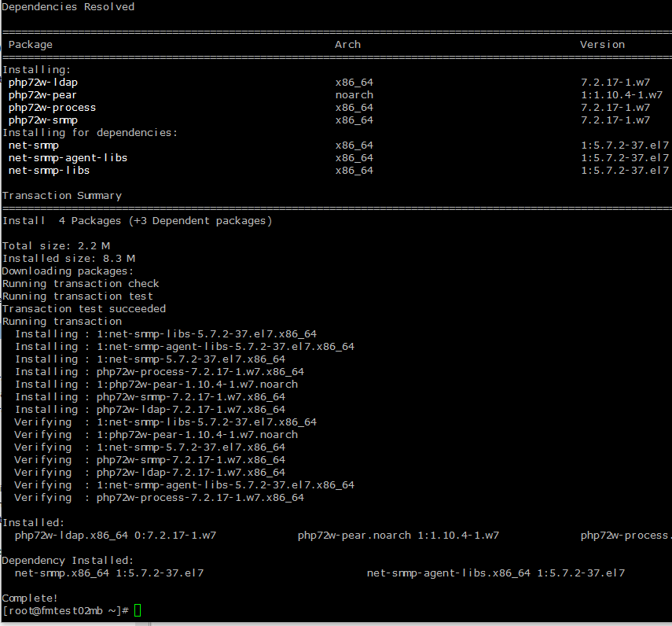Click Installing line for 1:net-snmp-5.7.2-37.el7.x86_64
This screenshot has width=672, height=626.
(x=150, y=359)
